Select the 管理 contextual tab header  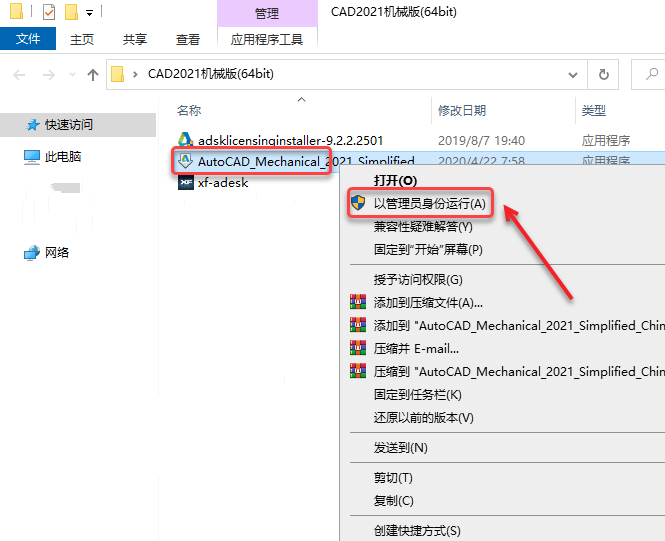pos(267,14)
